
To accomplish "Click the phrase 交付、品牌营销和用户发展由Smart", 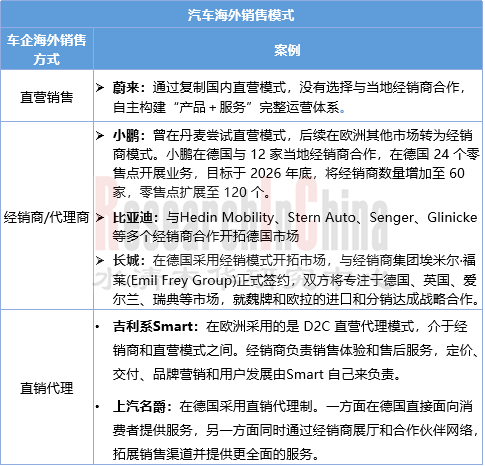I will tap(218, 374).
